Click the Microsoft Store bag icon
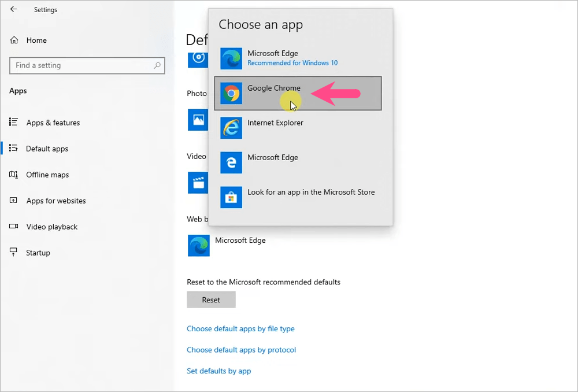The image size is (578, 392). click(x=231, y=197)
